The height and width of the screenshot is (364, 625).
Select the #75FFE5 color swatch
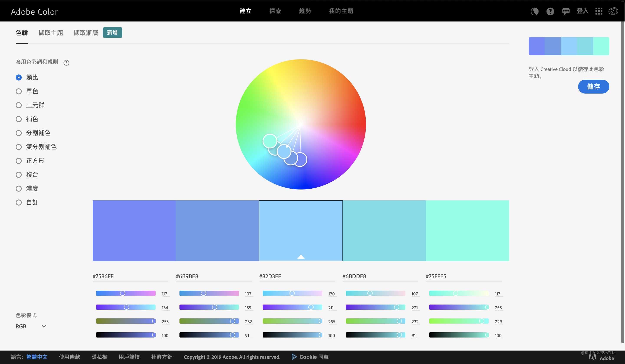467,231
